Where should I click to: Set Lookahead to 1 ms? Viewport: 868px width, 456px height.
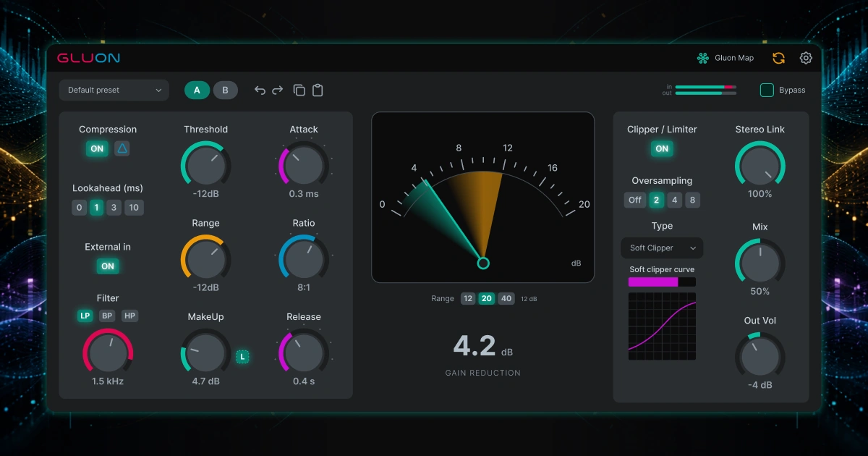[x=97, y=208]
